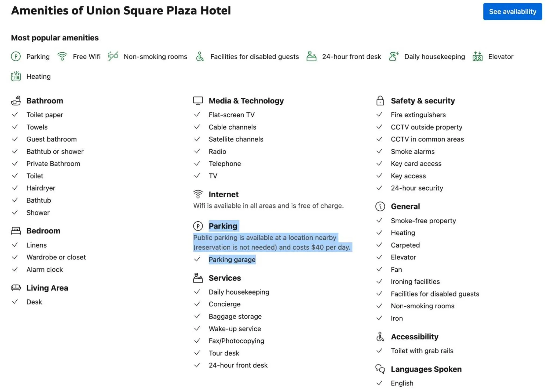Expand the Accessibility section
The width and height of the screenshot is (556, 392).
pos(415,336)
